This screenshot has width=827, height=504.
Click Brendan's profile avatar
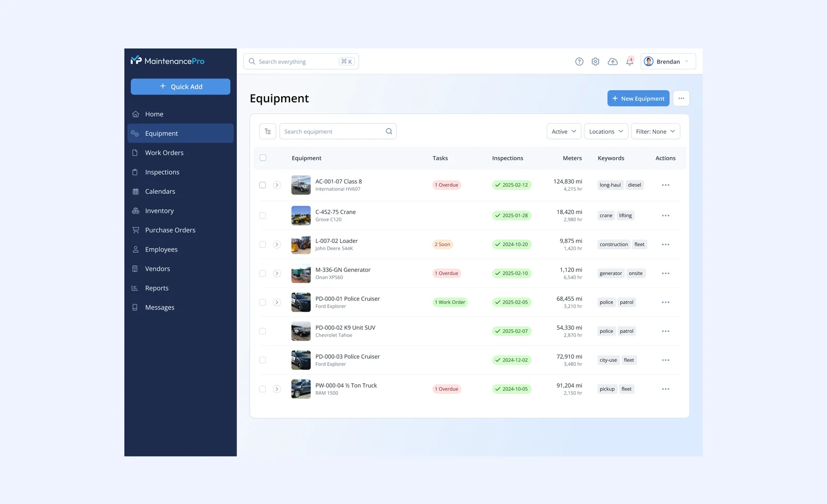[x=649, y=62]
